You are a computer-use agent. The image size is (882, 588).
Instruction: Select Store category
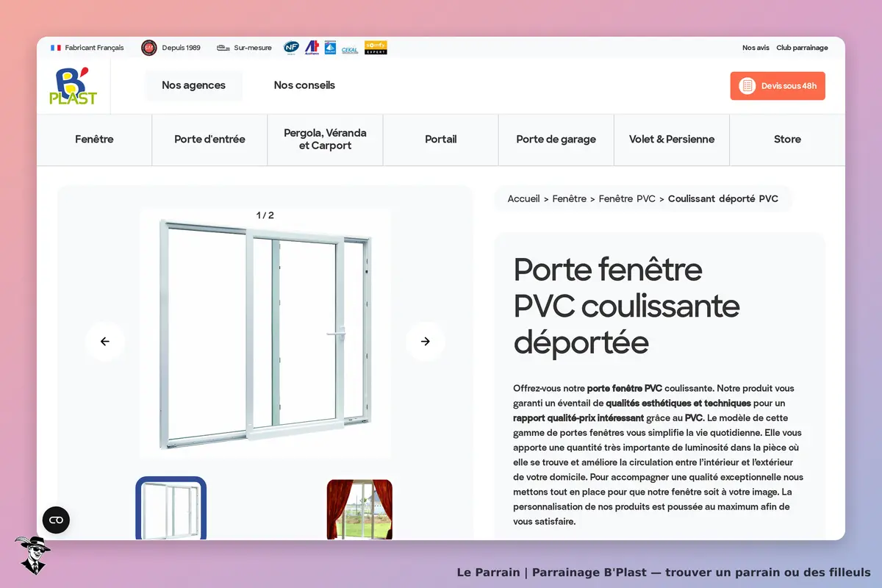pos(787,140)
